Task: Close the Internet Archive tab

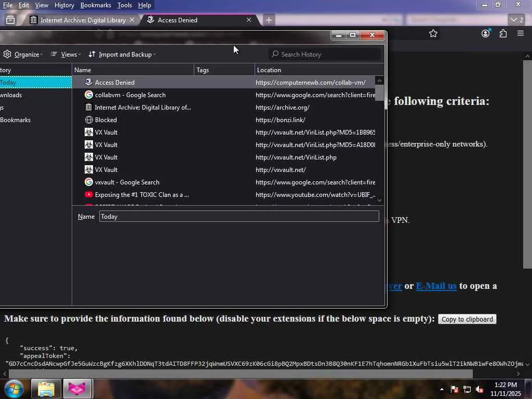Action: [x=132, y=20]
